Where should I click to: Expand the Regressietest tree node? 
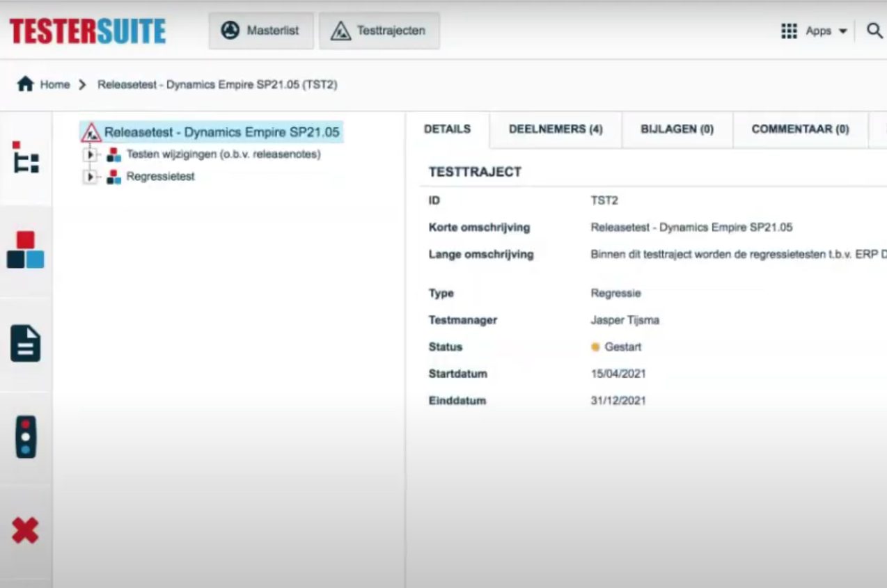pos(90,177)
